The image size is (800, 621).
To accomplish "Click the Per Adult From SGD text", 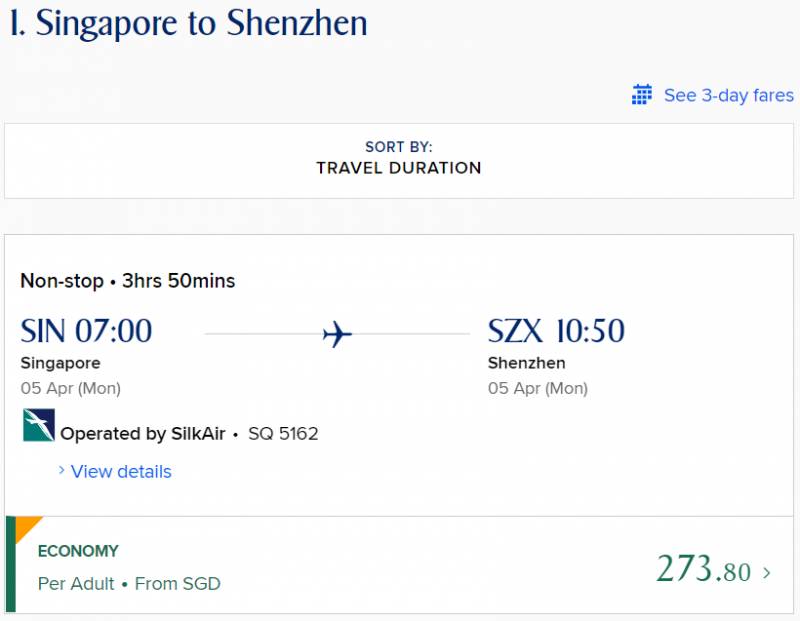I will 129,583.
